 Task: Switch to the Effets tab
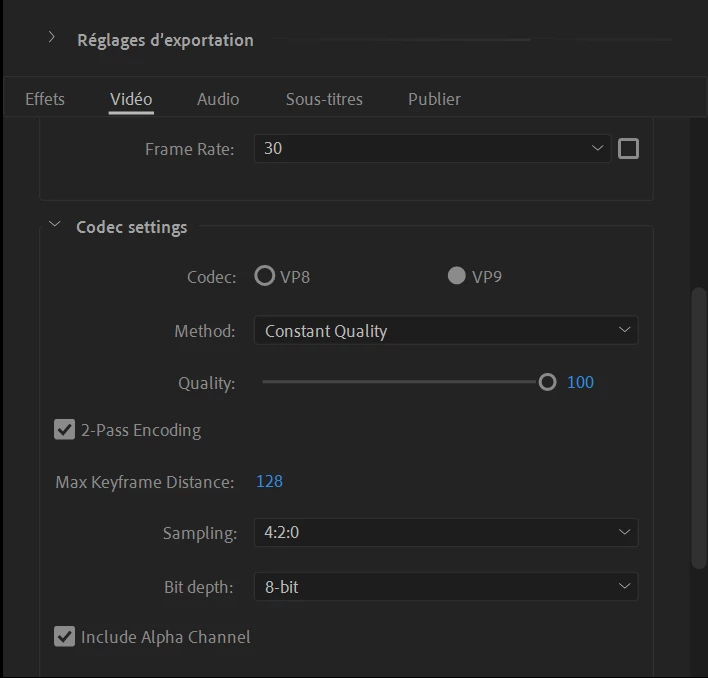coord(45,99)
